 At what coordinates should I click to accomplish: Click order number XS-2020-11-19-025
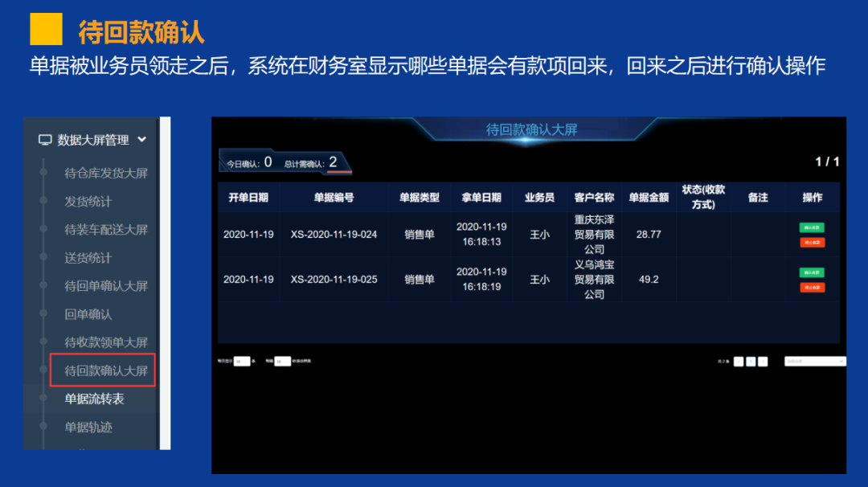point(334,280)
